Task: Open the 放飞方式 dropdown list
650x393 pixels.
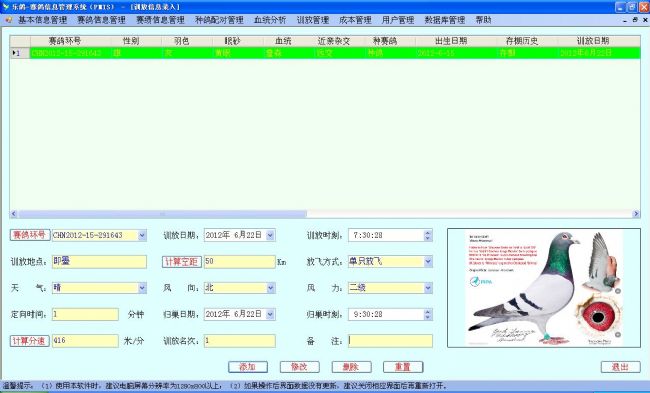Action: (428, 262)
